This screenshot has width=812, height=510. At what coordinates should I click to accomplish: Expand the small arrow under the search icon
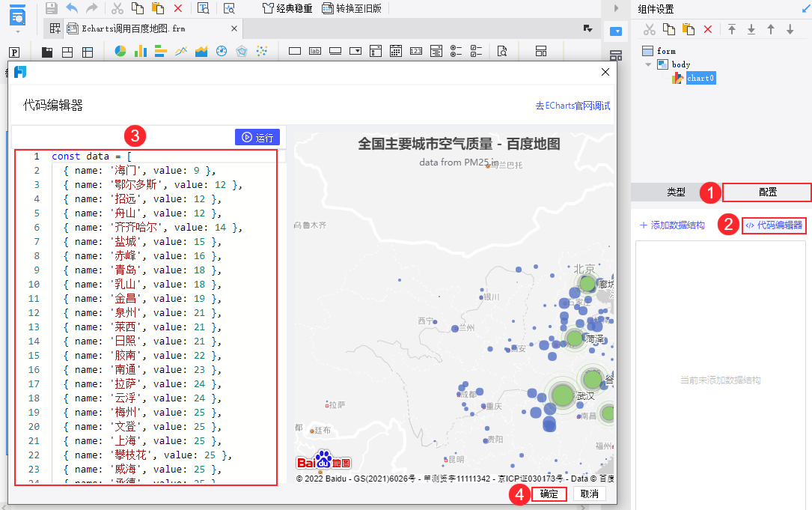(18, 32)
